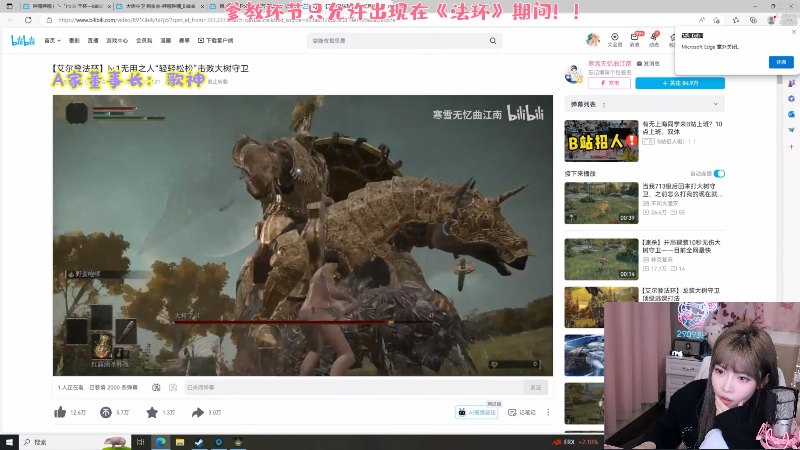Open Microsoft Edge from the taskbar
800x450 pixels.
click(x=161, y=442)
